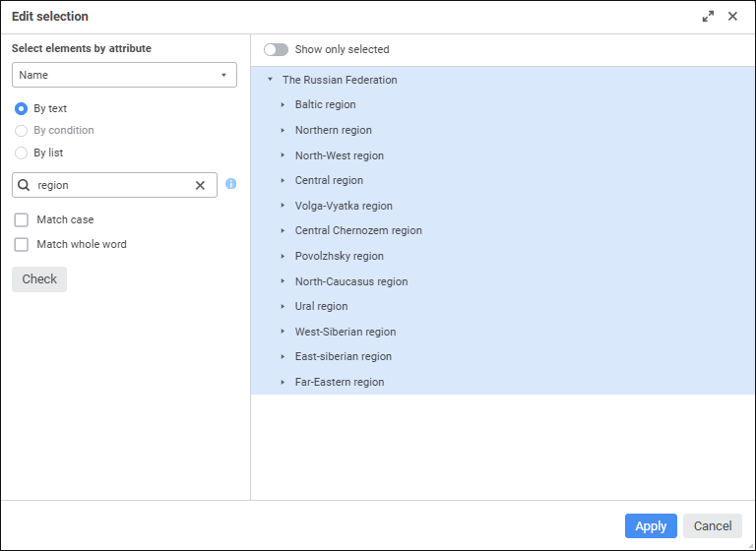Toggle Show only selected switch

click(x=276, y=49)
